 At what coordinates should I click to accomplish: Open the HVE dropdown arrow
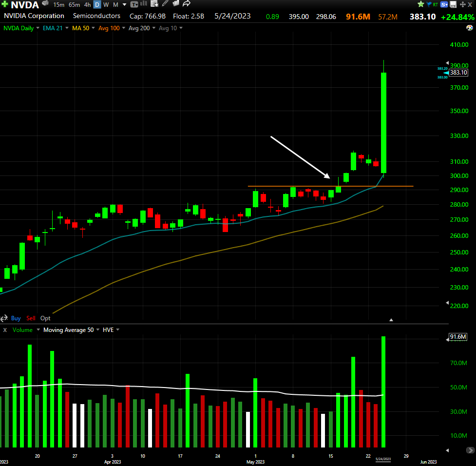coord(118,330)
